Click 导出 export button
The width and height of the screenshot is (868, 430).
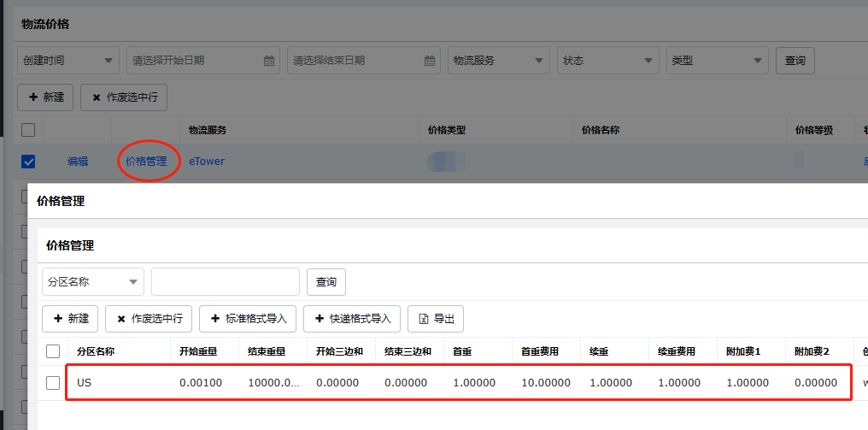click(436, 319)
